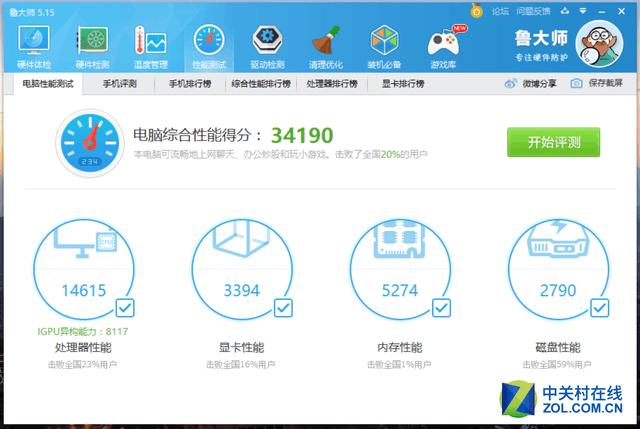Click the disk drive icon in circle
Viewport: 640px width, 429px height.
pyautogui.click(x=558, y=239)
